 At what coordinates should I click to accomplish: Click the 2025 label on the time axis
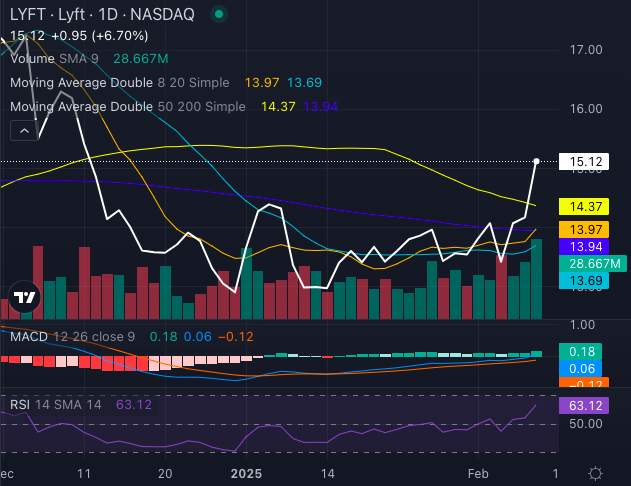[x=244, y=472]
